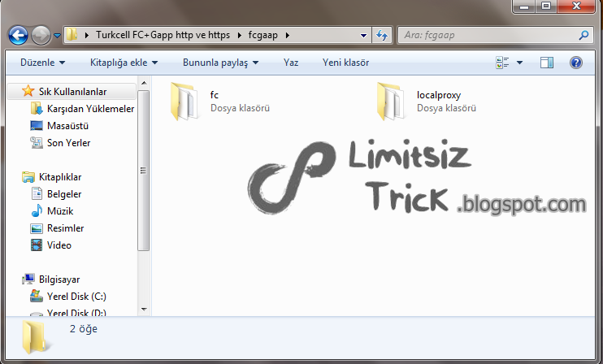Select 'Turkcell FC+Gapp http ve https' breadcrumb
This screenshot has width=603, height=364.
tap(163, 35)
